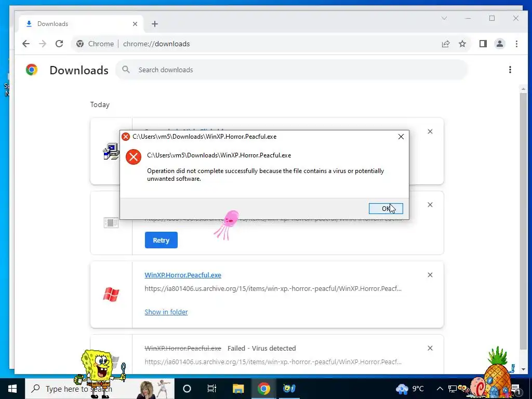Screen dimensions: 532x399
Task: Click OK in the virus error dialog
Action: point(386,208)
